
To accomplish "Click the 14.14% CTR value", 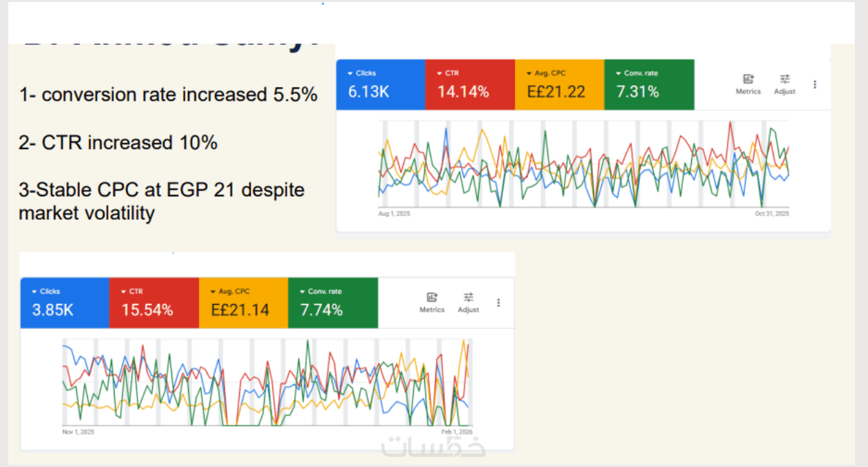I will [x=463, y=92].
